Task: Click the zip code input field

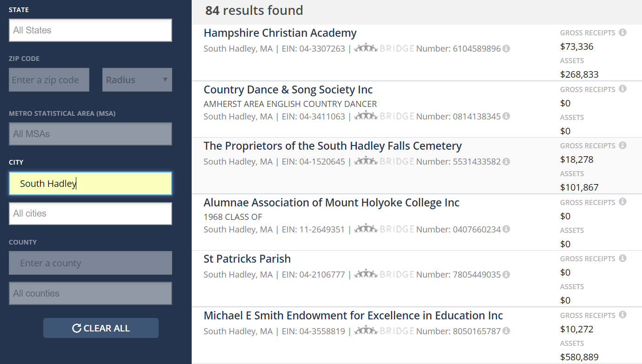Action: [49, 80]
